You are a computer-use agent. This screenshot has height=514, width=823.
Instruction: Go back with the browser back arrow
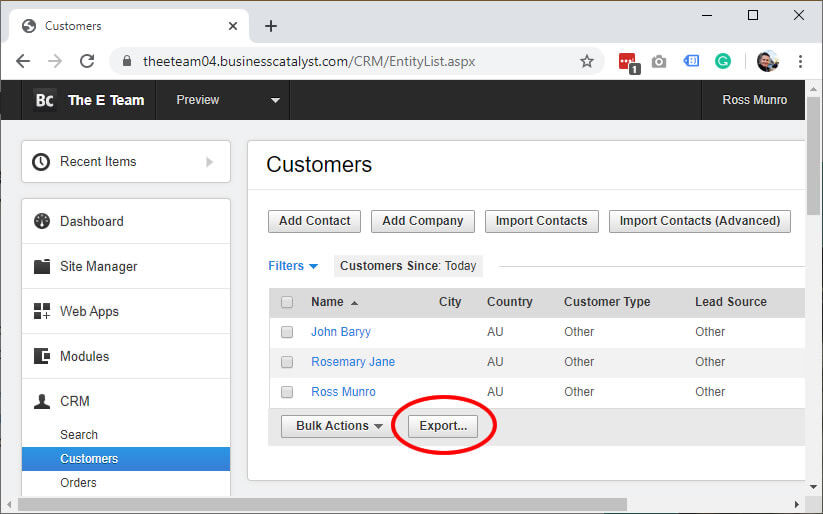pos(23,61)
